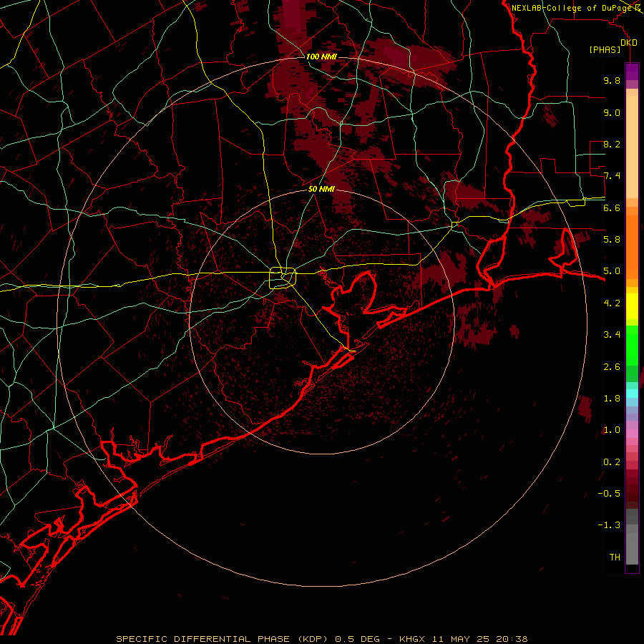Click the 0.2 legend value
The width and height of the screenshot is (644, 644).
pos(612,462)
